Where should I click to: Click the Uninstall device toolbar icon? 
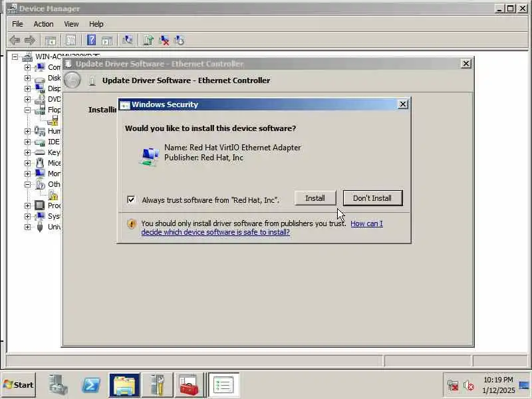(164, 41)
